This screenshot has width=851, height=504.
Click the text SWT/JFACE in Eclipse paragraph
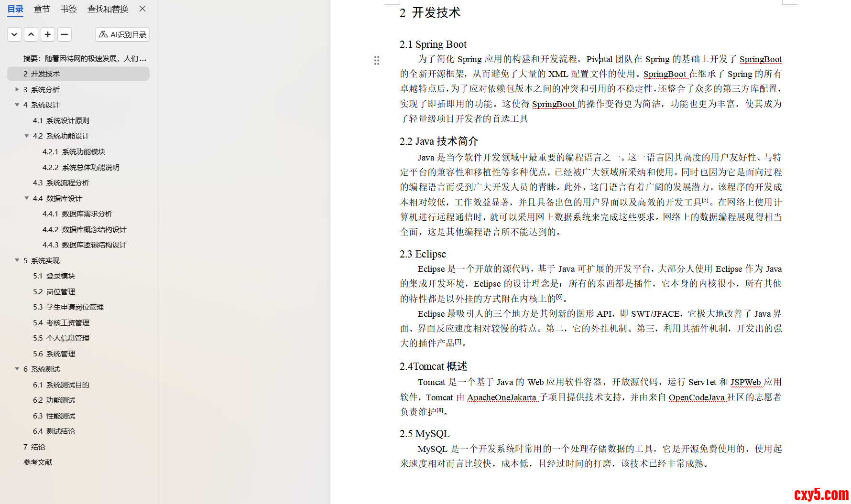[x=655, y=313]
